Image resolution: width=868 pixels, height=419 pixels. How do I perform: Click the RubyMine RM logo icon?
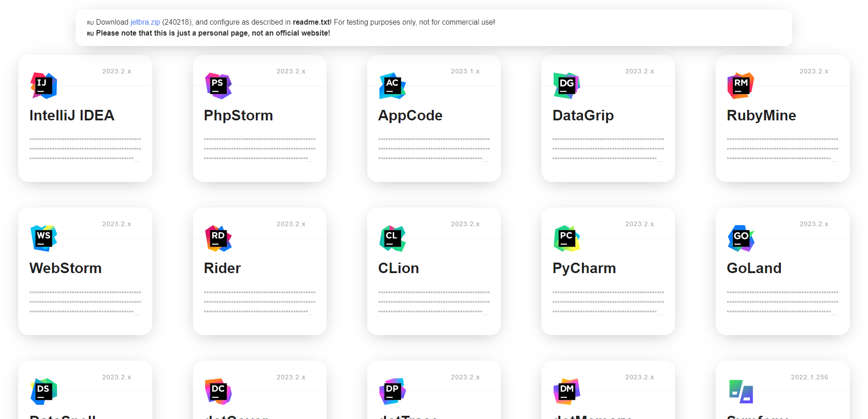coord(741,86)
